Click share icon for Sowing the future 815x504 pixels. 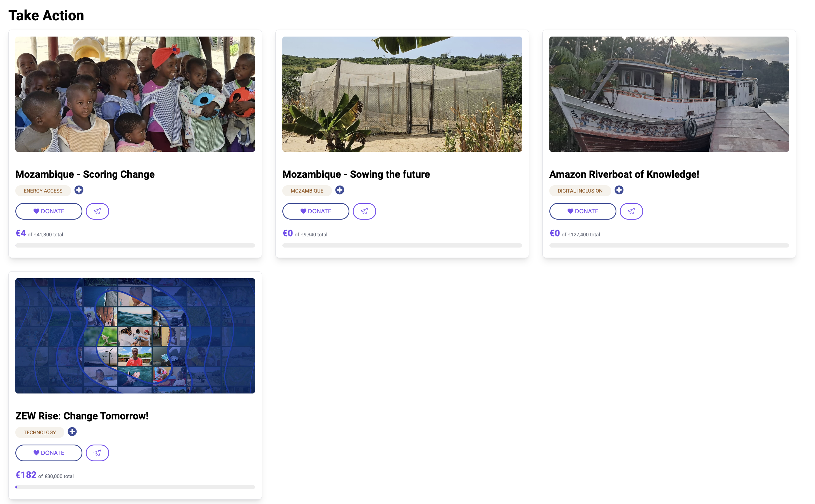(x=364, y=211)
